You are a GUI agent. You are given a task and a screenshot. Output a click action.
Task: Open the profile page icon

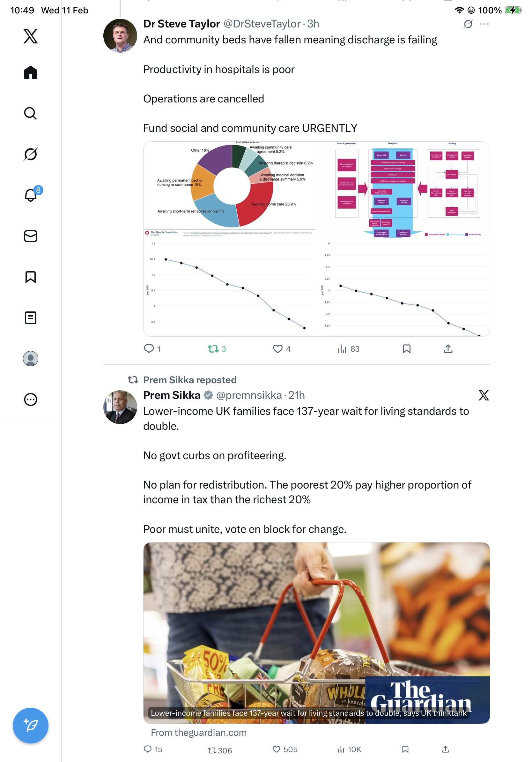pos(31,358)
